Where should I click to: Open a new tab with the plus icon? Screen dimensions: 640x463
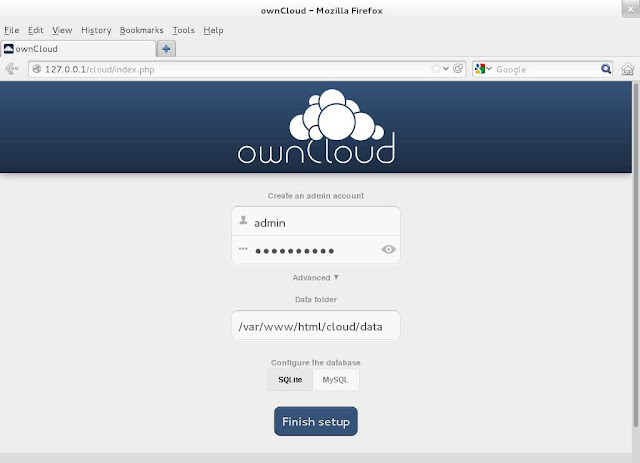point(166,49)
